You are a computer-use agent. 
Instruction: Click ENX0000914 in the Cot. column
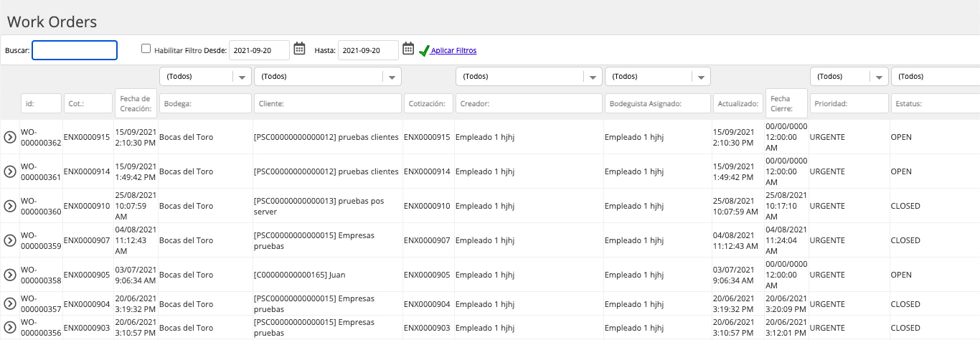[x=87, y=171]
